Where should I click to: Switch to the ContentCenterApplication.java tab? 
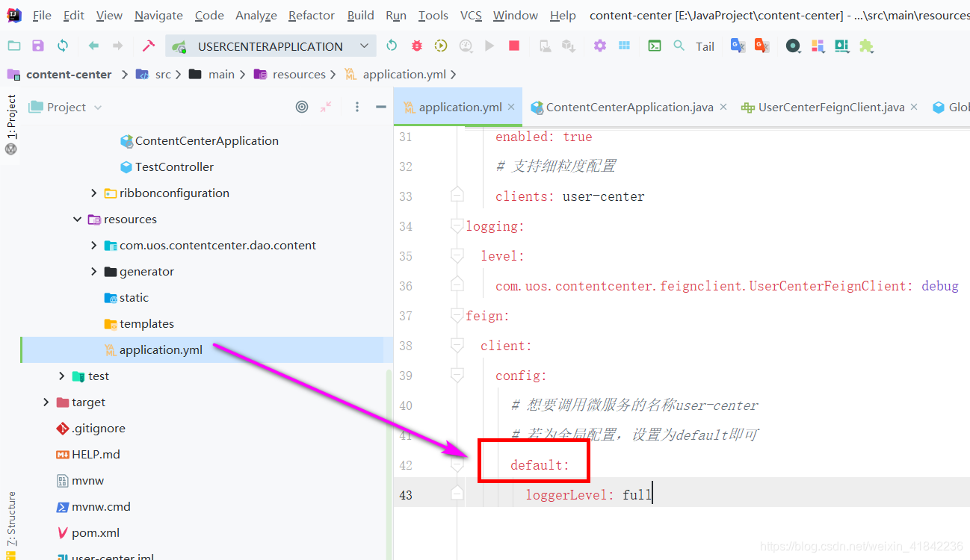[x=629, y=107]
